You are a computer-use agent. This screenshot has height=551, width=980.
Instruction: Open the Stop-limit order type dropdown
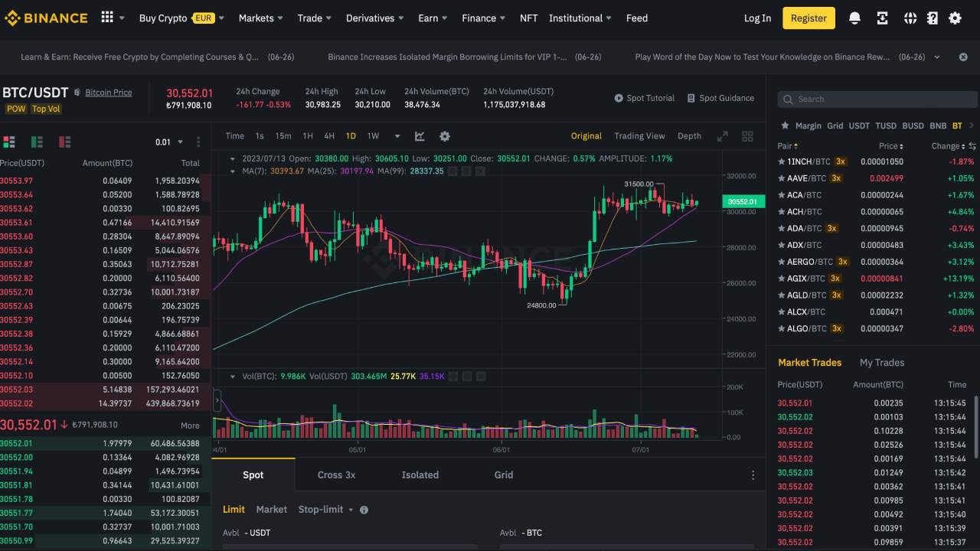click(x=326, y=510)
